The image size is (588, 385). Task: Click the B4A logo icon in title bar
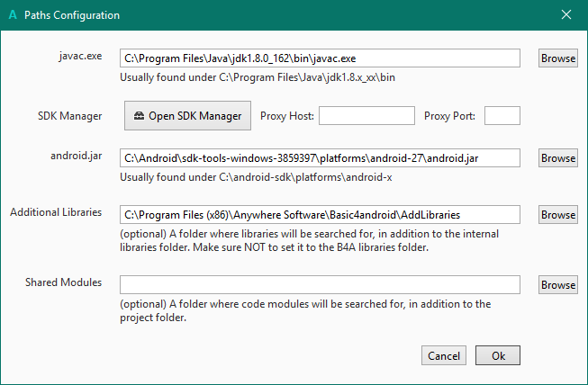click(x=13, y=15)
